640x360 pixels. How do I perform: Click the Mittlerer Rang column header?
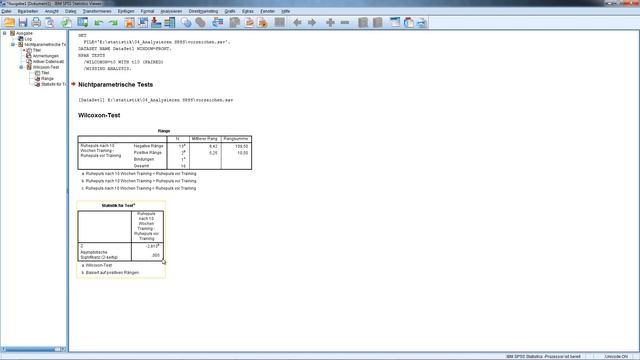coord(205,139)
